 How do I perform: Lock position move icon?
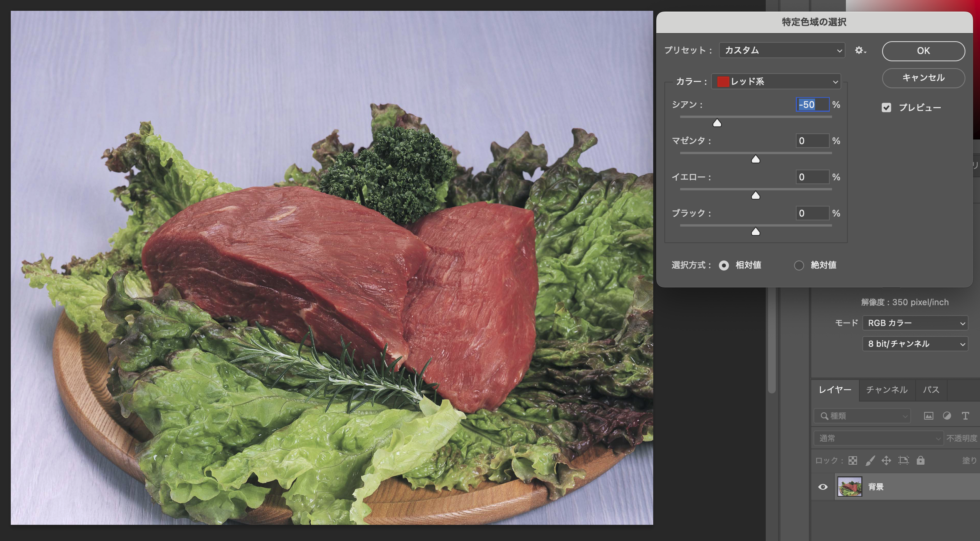pos(886,460)
